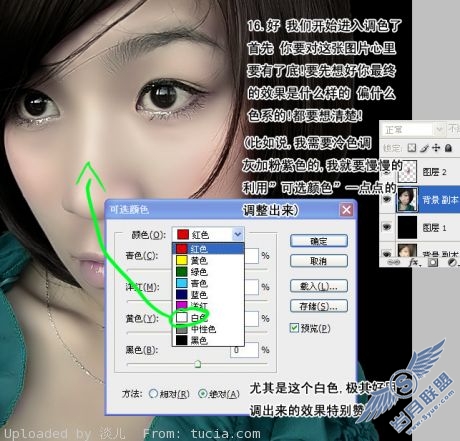Hide the selected 背景 副本 layer
460x441 pixels.
tap(387, 199)
